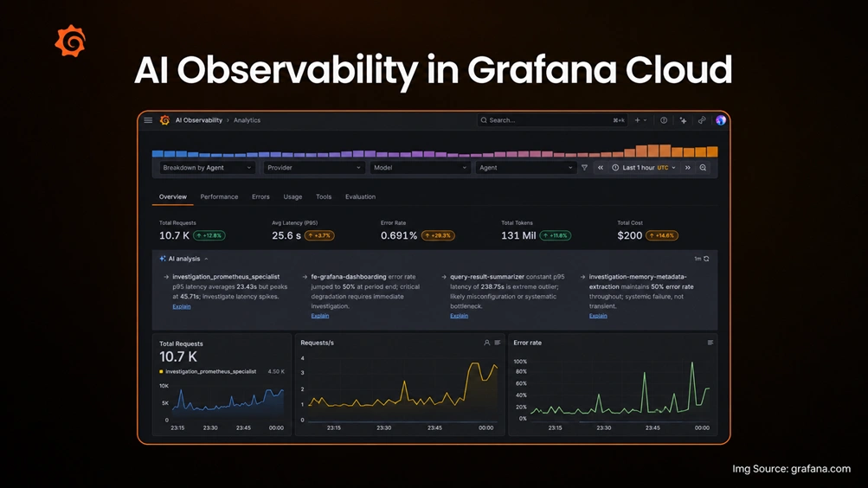
Task: Switch to the Usage tab
Action: [x=293, y=197]
